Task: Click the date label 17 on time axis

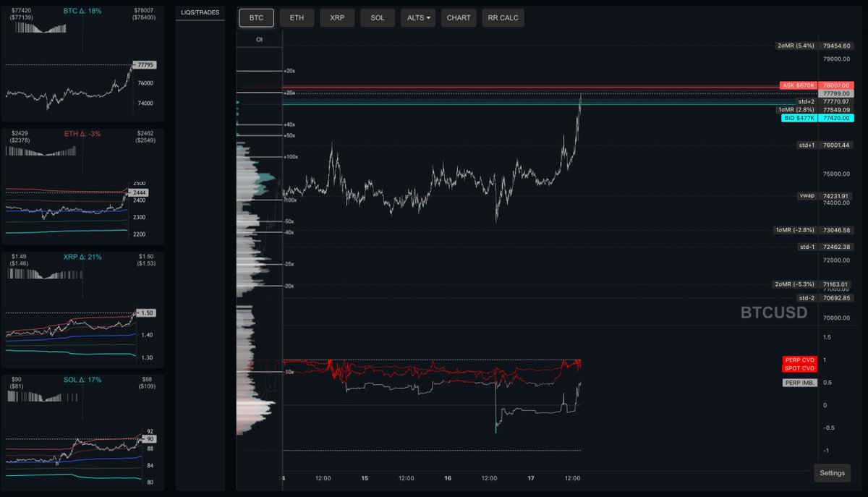Action: point(531,477)
